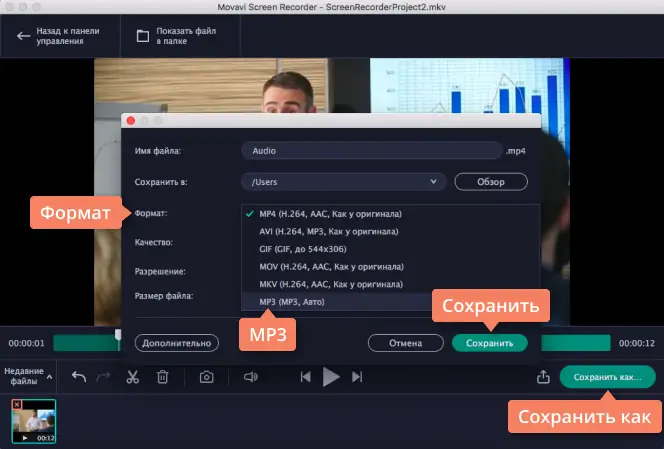Click the green Сохранить button in dialog
Screen dimensions: 664x449
[490, 343]
